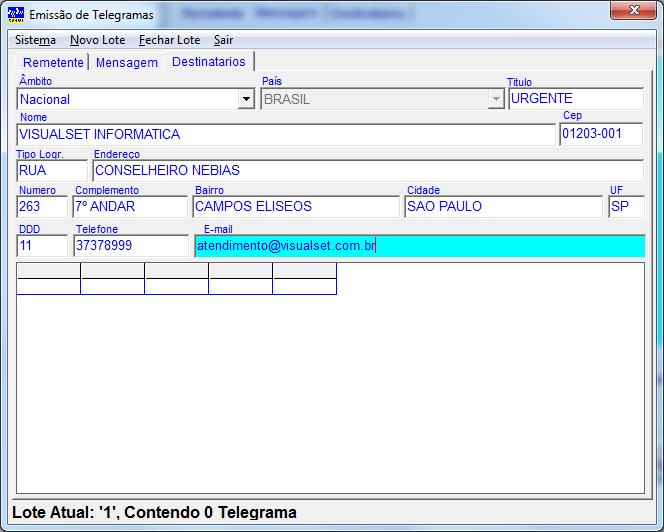Open the Fechar Lote menu

[169, 40]
